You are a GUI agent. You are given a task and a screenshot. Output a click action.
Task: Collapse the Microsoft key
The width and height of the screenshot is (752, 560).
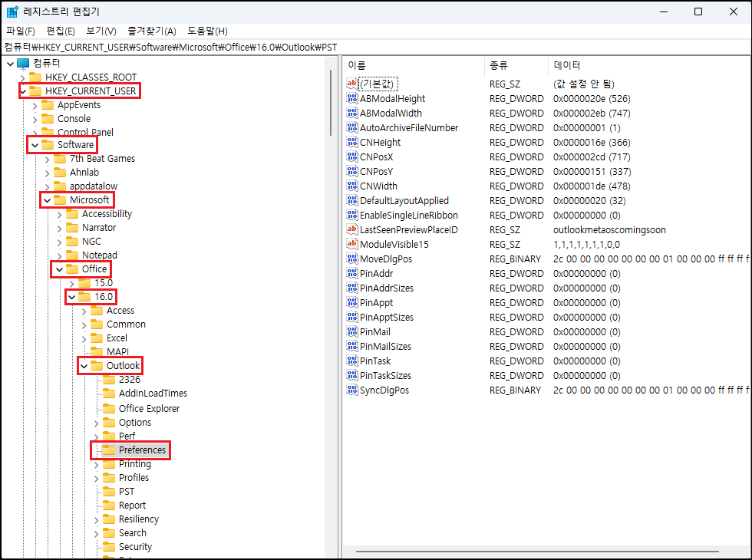[x=47, y=200]
